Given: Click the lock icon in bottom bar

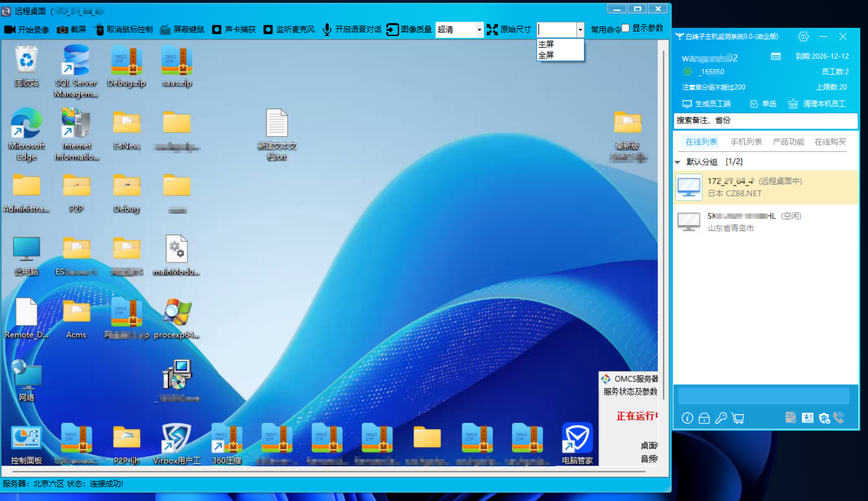Looking at the screenshot, I should [x=704, y=418].
